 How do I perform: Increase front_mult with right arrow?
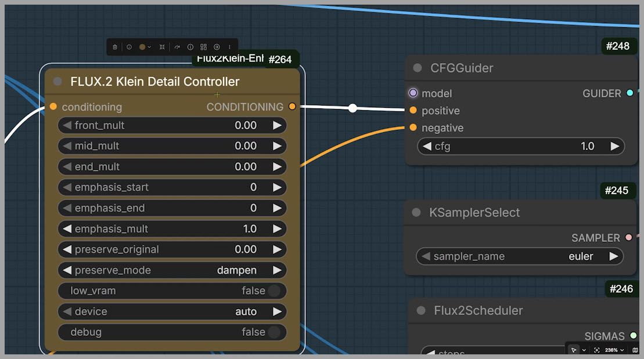[x=277, y=125]
